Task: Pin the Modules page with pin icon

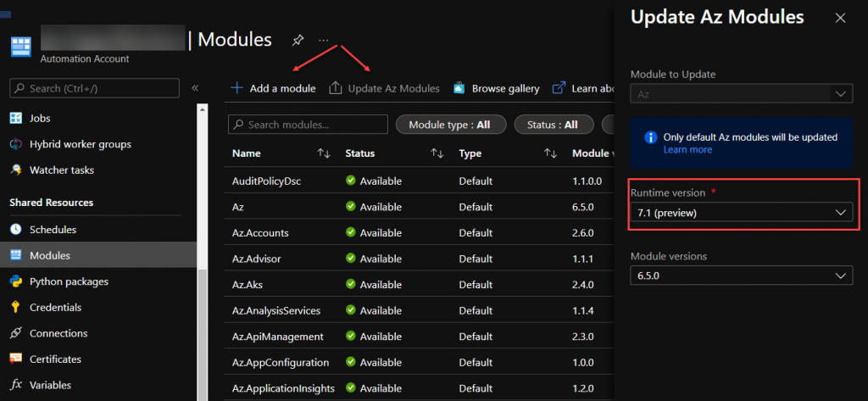Action: (298, 41)
